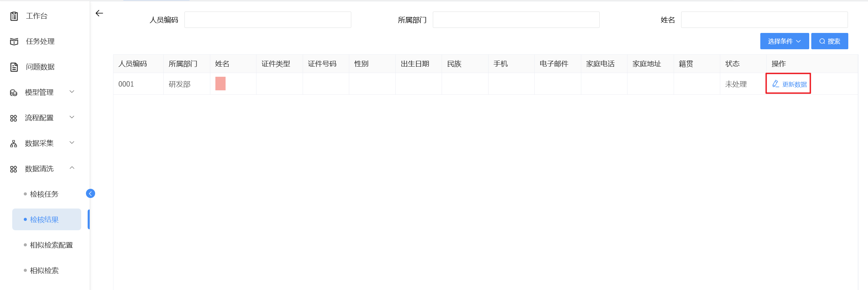Expand the 流程配置 menu chevron
This screenshot has width=868, height=290.
pos(72,117)
